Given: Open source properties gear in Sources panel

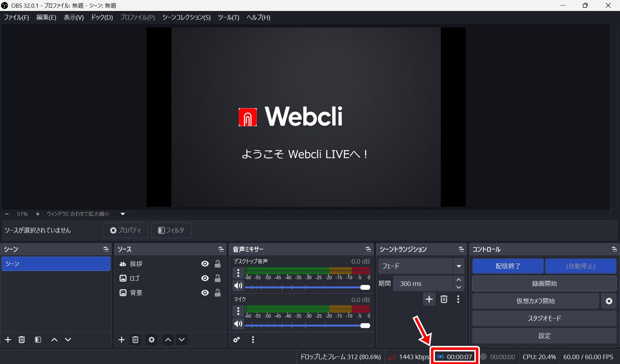Looking at the screenshot, I should [151, 339].
